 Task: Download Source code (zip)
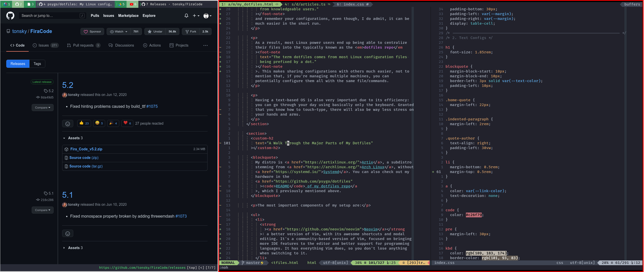[x=84, y=158]
